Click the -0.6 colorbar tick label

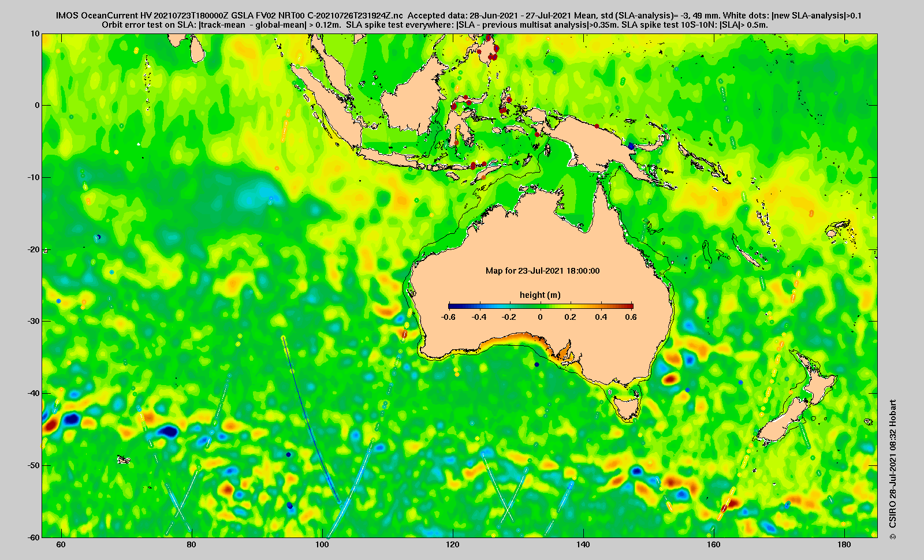tap(449, 317)
